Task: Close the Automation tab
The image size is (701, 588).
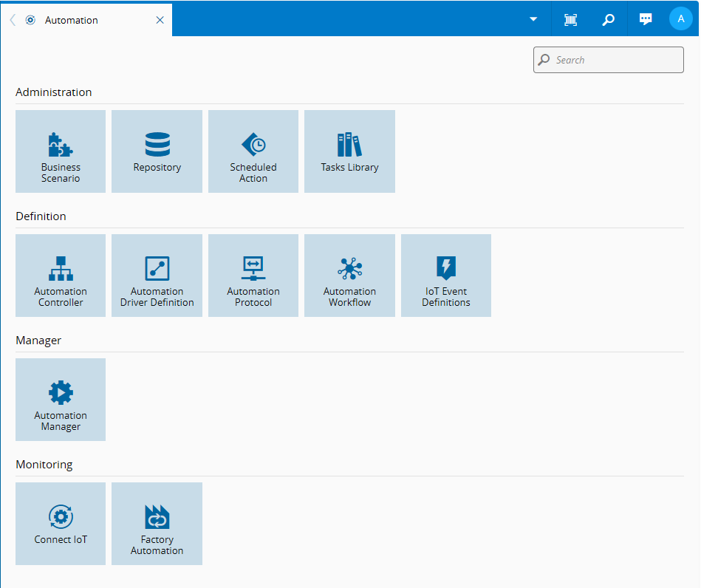Action: [x=160, y=20]
